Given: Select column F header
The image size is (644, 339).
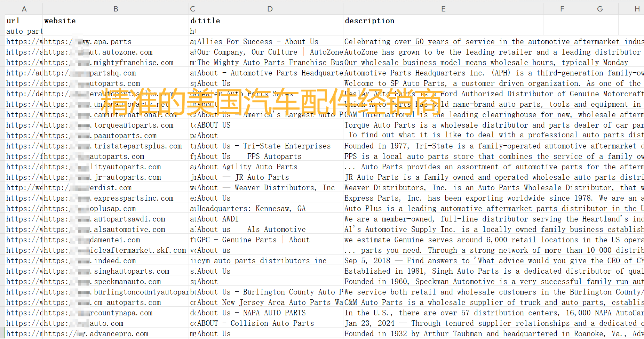Looking at the screenshot, I should (562, 9).
